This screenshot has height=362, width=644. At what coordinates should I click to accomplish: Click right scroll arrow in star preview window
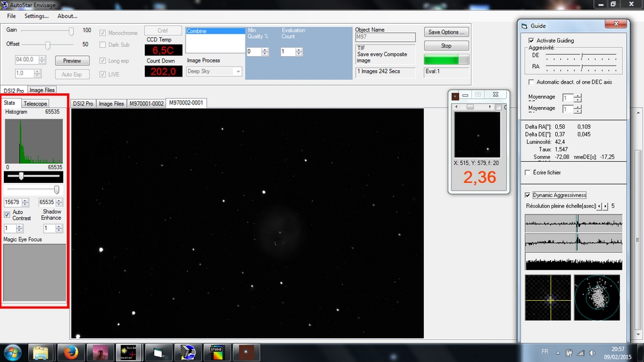[489, 107]
